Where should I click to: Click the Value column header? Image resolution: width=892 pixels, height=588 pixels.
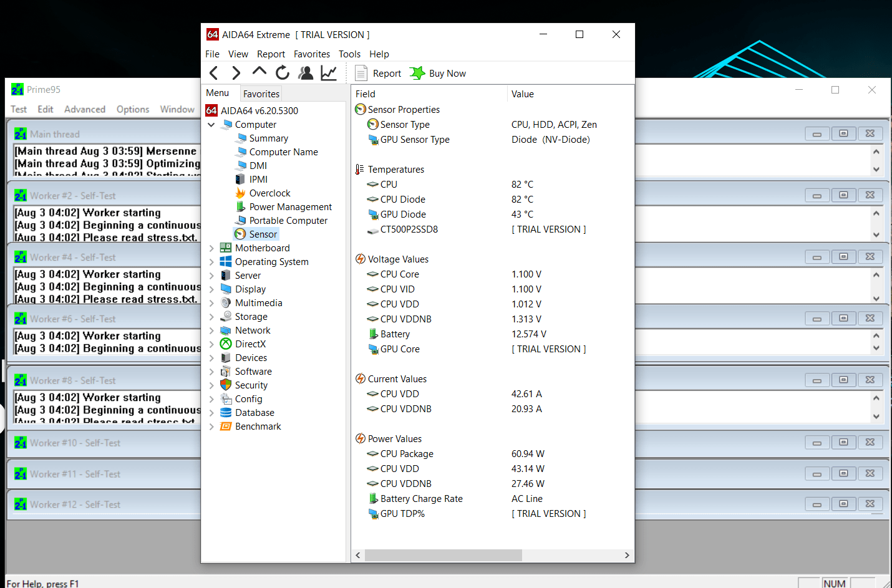click(x=523, y=94)
